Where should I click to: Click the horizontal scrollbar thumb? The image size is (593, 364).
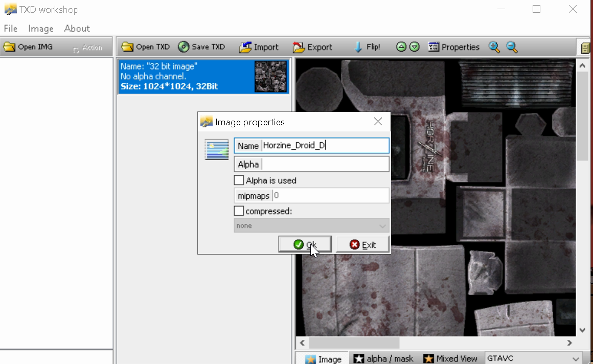(354, 343)
